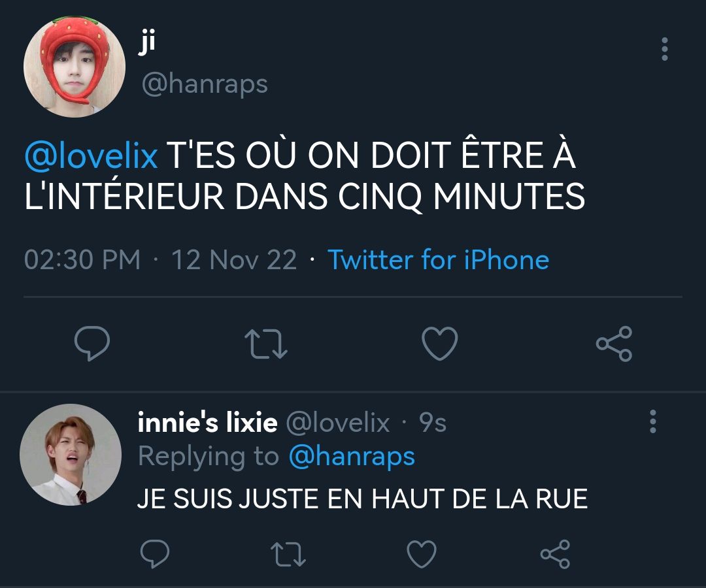This screenshot has height=588, width=706.
Task: Retweet innie's lixie's reply
Action: click(288, 554)
